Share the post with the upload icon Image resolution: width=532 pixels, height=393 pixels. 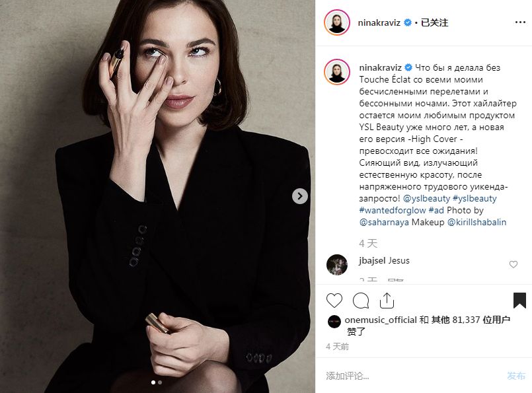click(387, 300)
